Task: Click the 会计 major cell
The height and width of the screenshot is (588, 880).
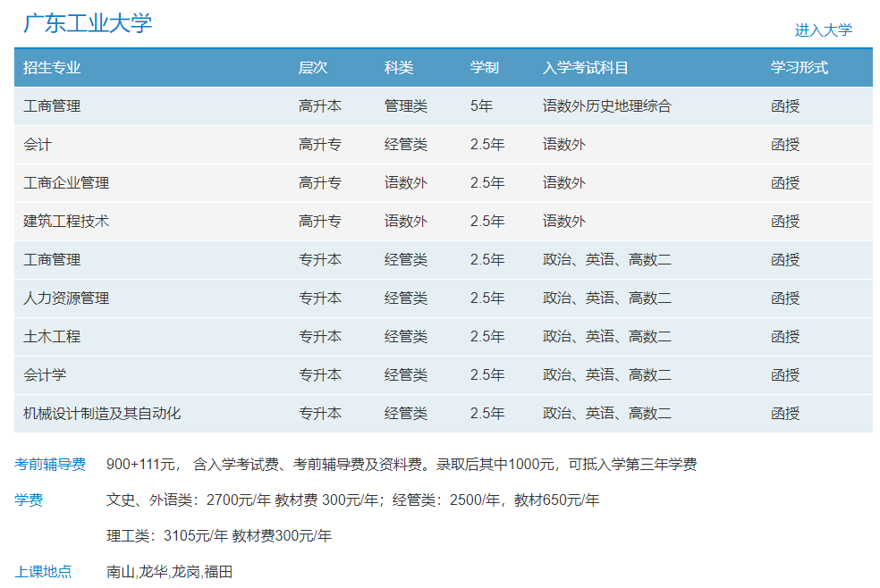Action: pos(37,145)
